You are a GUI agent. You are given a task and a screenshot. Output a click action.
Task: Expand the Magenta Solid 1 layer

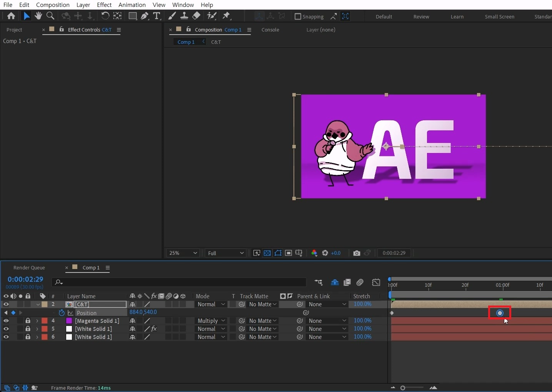click(x=37, y=321)
